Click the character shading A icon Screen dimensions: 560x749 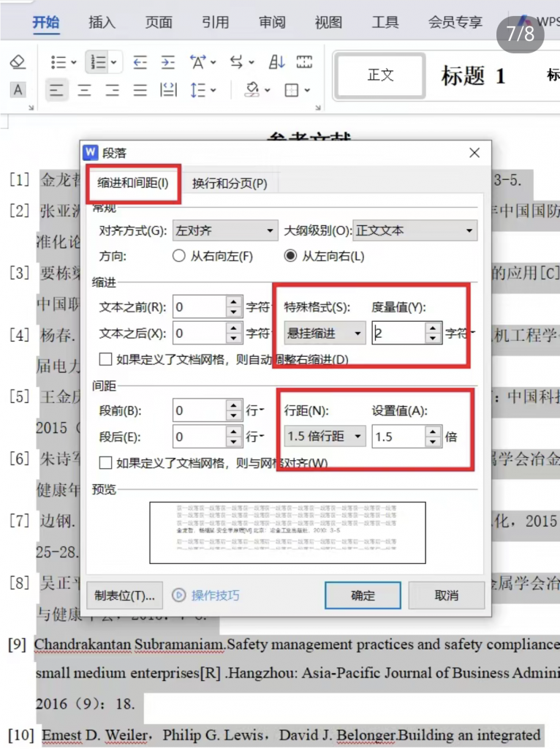pyautogui.click(x=18, y=90)
